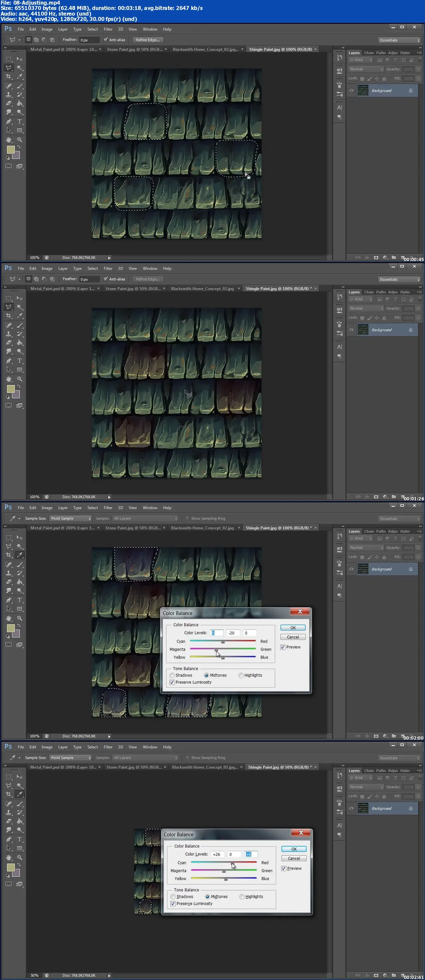425x980 pixels.
Task: Click OK in Color Balance dialog showing -20
Action: click(x=293, y=628)
